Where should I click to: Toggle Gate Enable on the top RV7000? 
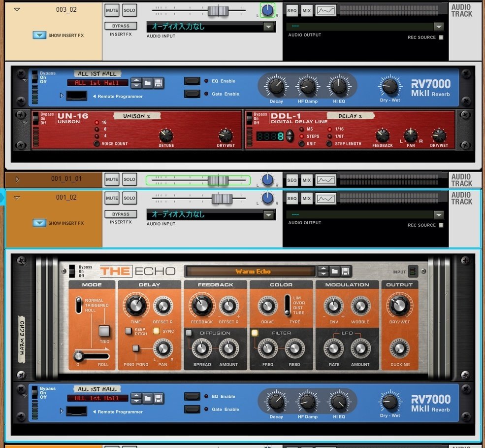[192, 94]
